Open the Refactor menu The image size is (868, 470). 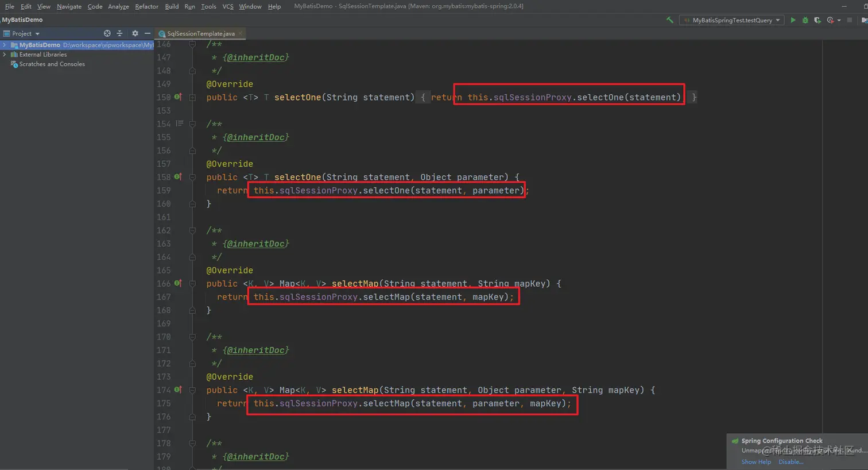click(x=147, y=6)
